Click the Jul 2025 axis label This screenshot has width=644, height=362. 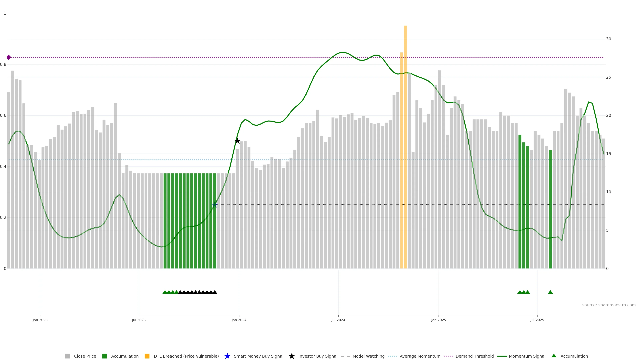click(x=537, y=320)
